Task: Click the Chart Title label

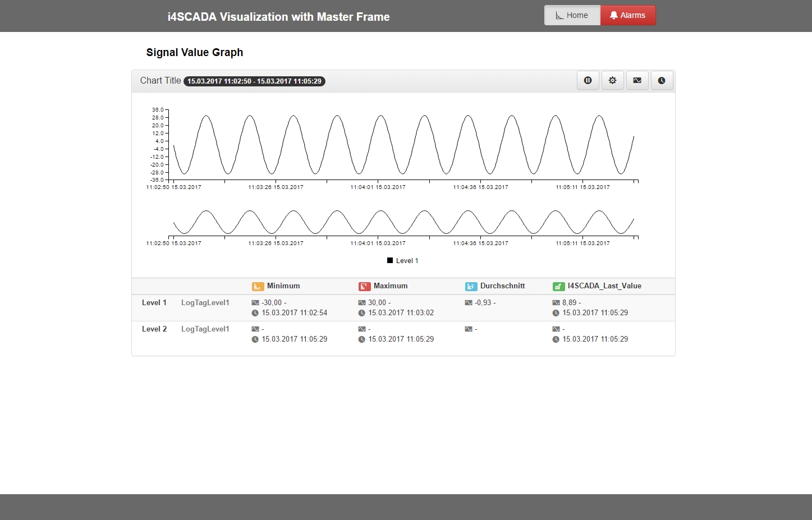Action: point(160,81)
